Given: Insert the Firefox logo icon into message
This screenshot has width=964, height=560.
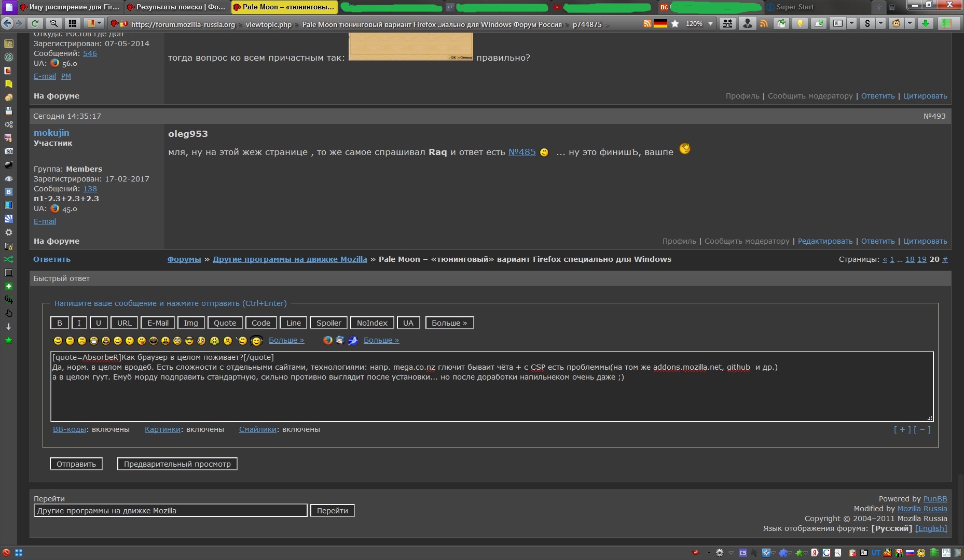Looking at the screenshot, I should coord(327,340).
